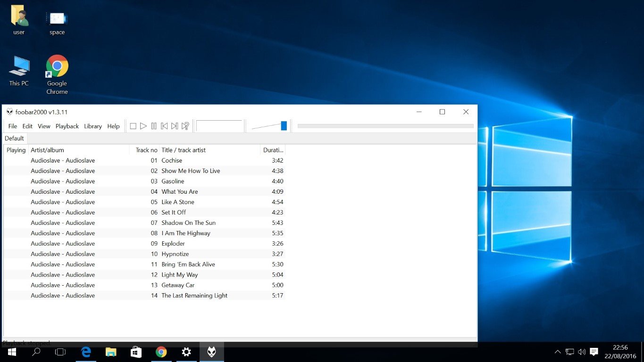644x362 pixels.
Task: Click foobar2000 taskbar icon
Action: [211, 352]
